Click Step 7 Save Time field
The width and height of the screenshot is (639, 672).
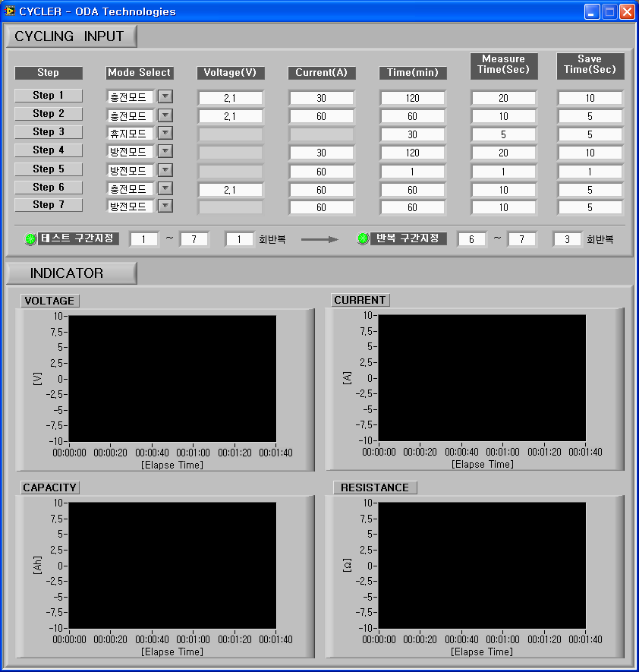[x=590, y=207]
